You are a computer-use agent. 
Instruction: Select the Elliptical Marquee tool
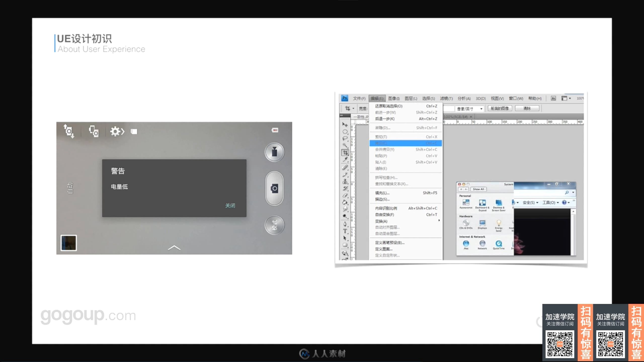click(345, 131)
